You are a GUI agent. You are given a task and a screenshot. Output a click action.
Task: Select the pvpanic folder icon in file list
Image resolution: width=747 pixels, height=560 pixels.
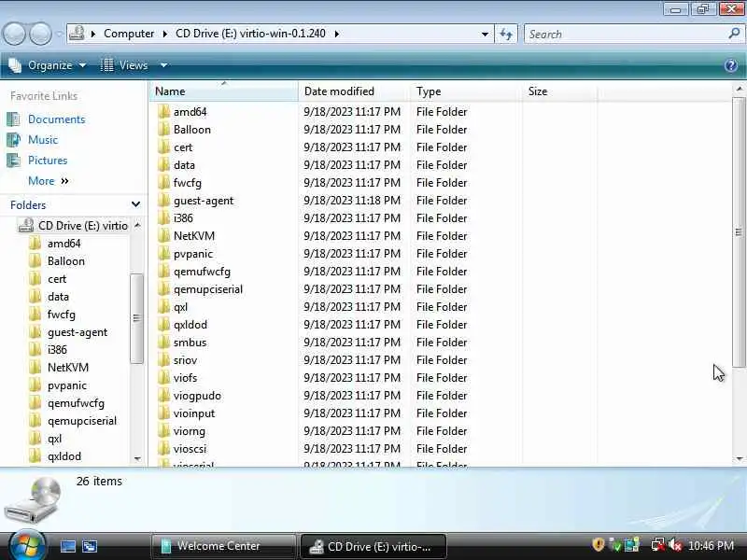[164, 253]
